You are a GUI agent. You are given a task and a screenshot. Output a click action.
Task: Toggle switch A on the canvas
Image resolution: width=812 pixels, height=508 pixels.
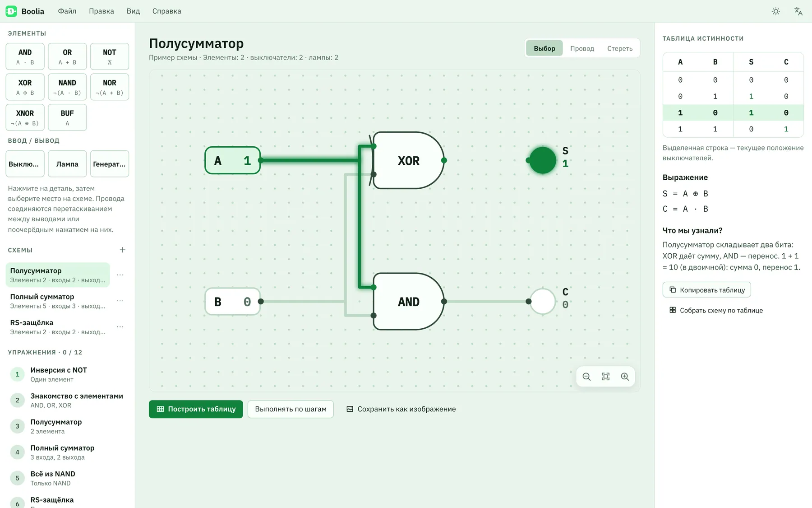[232, 160]
